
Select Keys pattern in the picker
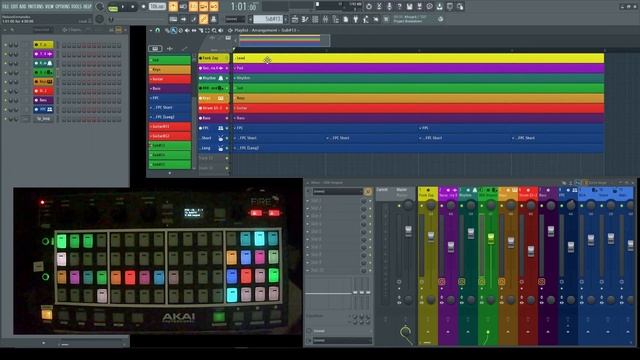coord(170,69)
